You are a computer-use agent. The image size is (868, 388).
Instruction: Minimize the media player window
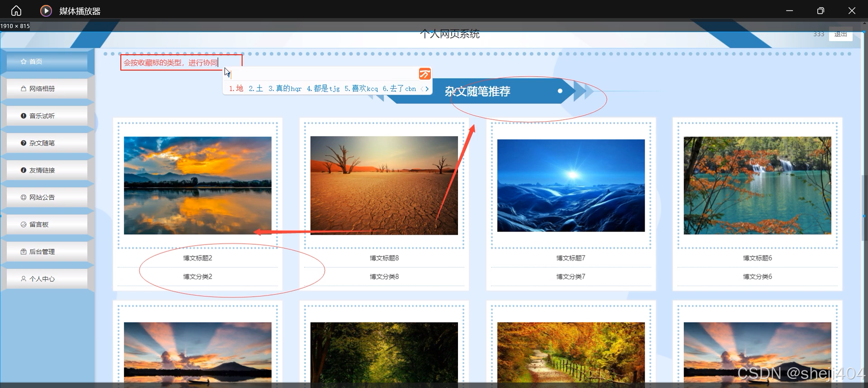pyautogui.click(x=789, y=11)
